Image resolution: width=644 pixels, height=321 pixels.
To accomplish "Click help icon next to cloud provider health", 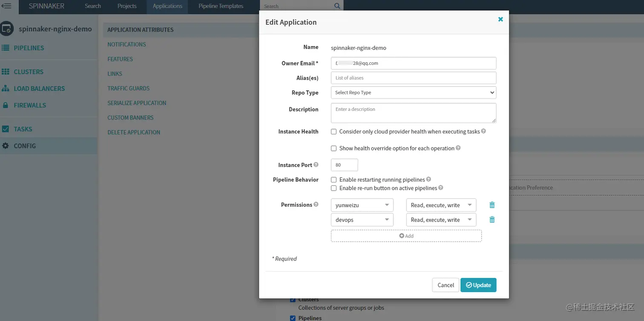I will click(484, 131).
